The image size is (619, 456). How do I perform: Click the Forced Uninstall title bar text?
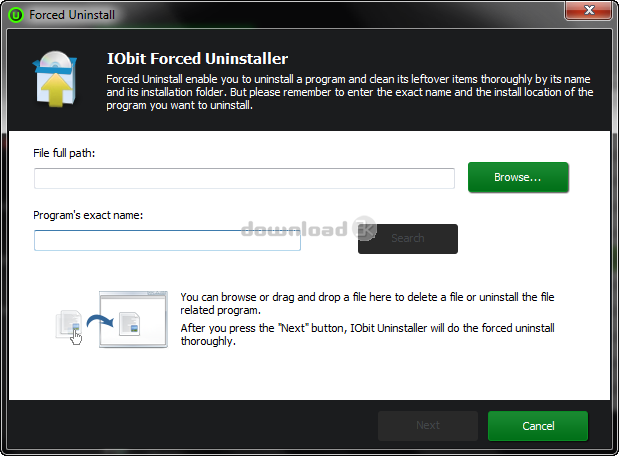click(x=72, y=15)
